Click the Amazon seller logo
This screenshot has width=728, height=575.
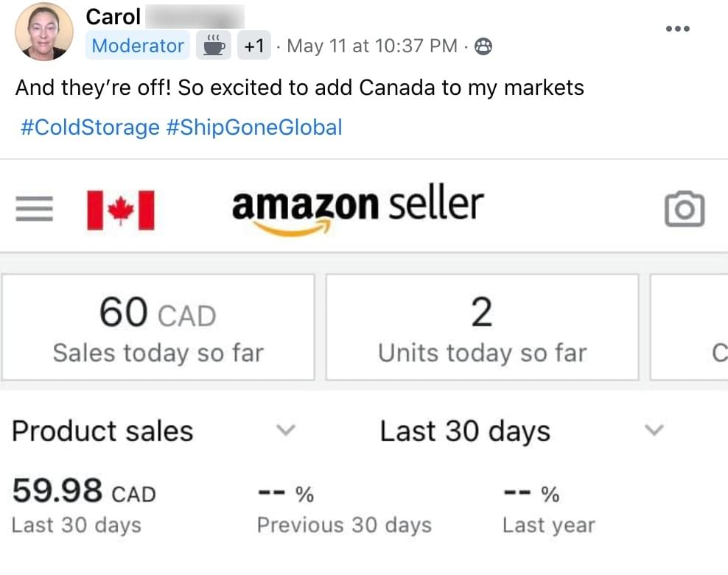(x=357, y=209)
